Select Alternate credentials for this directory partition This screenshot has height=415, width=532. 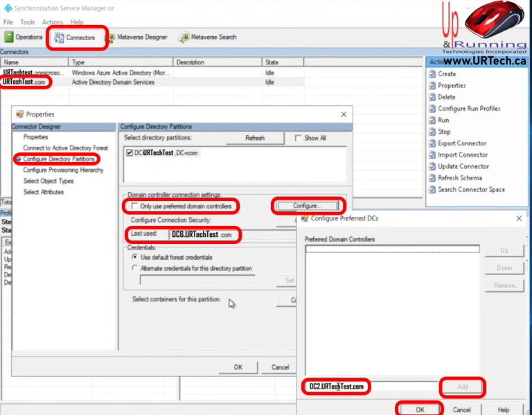134,268
